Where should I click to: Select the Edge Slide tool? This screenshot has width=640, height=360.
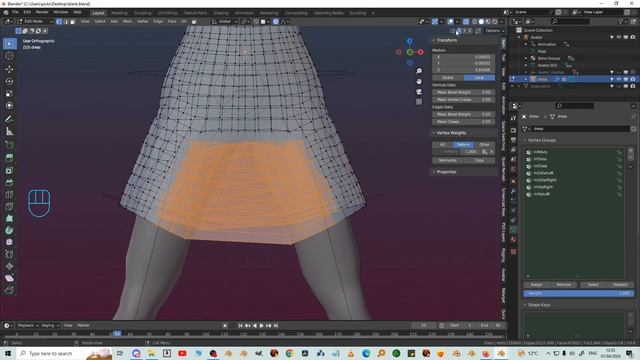[x=9, y=254]
